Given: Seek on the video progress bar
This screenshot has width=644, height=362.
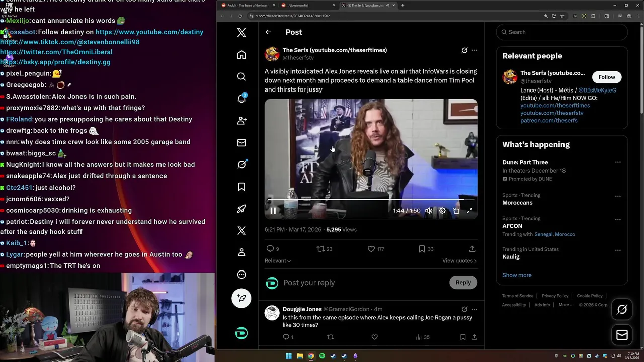Looking at the screenshot, I should point(371,200).
